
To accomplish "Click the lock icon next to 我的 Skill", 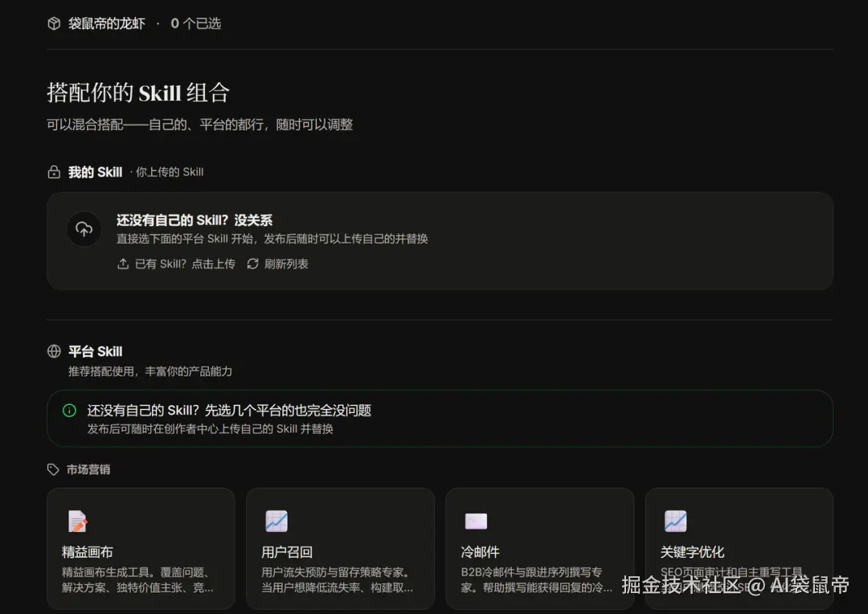I will click(x=54, y=172).
